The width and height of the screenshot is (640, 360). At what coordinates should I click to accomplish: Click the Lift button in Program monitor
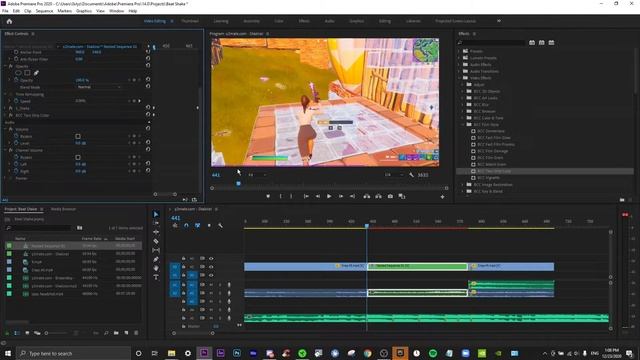pos(367,196)
